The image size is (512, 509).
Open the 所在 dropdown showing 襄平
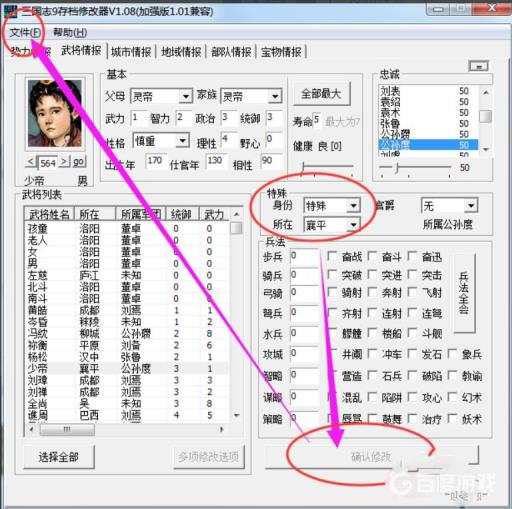pos(353,226)
